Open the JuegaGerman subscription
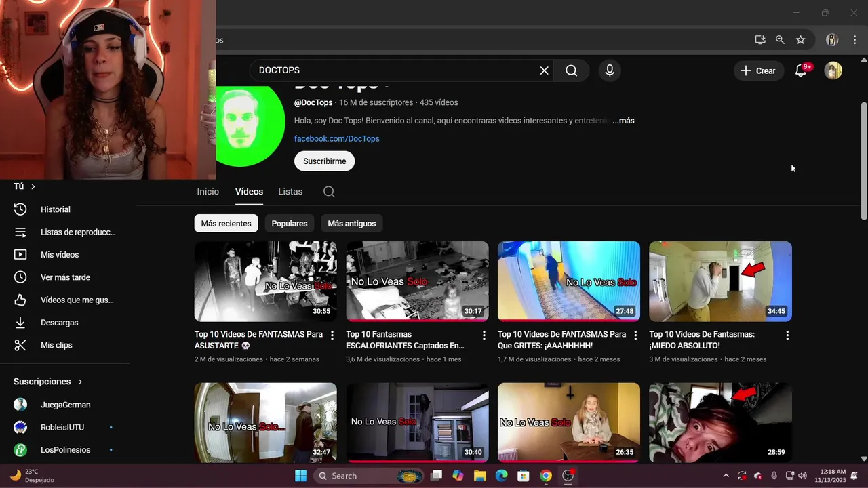The height and width of the screenshot is (488, 868). point(64,405)
